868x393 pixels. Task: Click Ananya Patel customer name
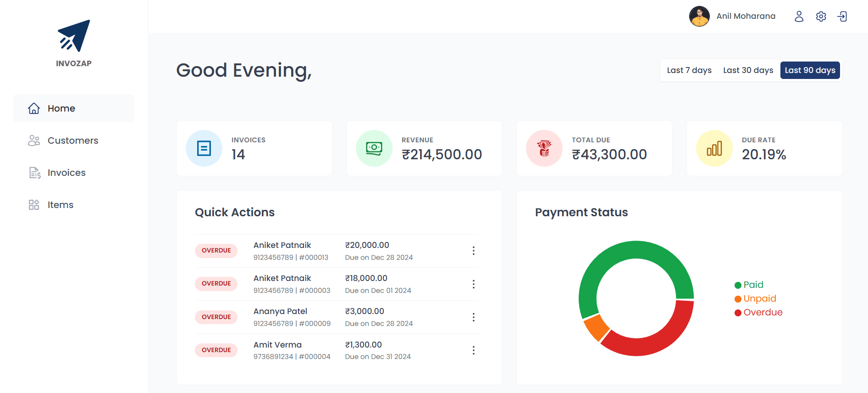pos(280,311)
